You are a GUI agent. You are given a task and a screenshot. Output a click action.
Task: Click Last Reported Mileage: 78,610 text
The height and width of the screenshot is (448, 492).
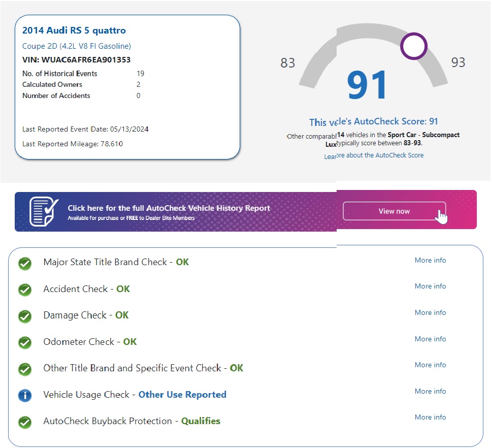tap(73, 144)
